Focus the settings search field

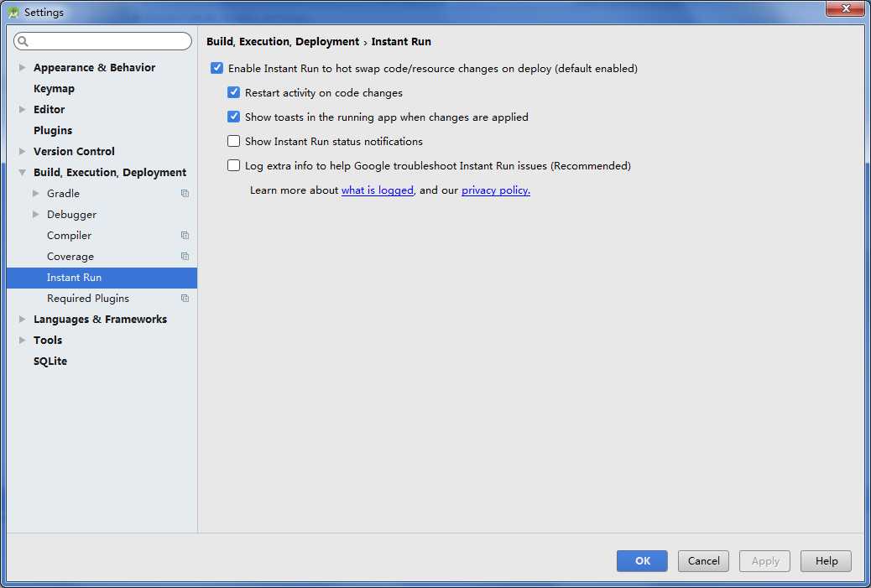click(x=102, y=41)
